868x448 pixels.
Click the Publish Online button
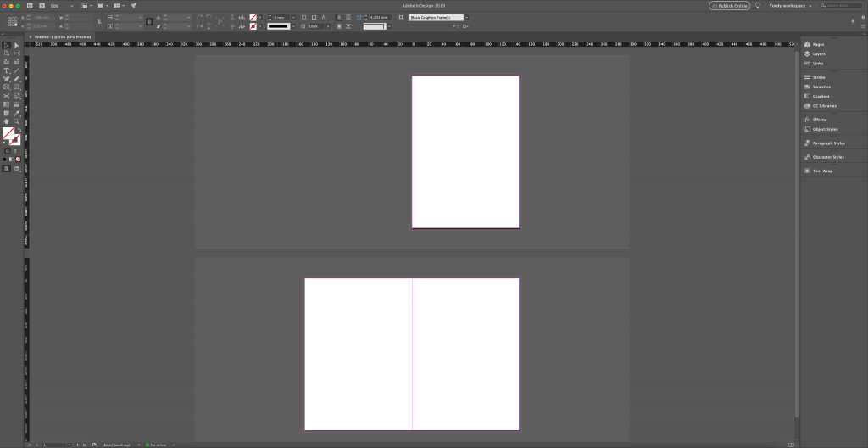[729, 5]
